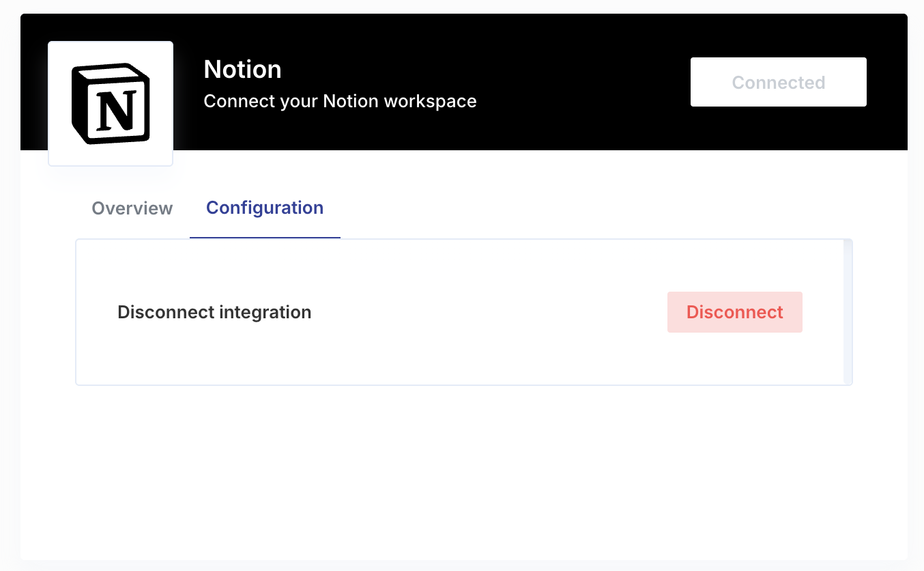Select the Overview tab

click(x=132, y=208)
